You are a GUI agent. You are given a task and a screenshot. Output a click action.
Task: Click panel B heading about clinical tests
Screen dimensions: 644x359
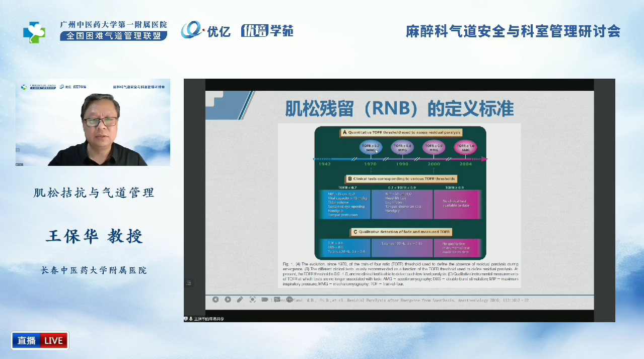point(401,178)
